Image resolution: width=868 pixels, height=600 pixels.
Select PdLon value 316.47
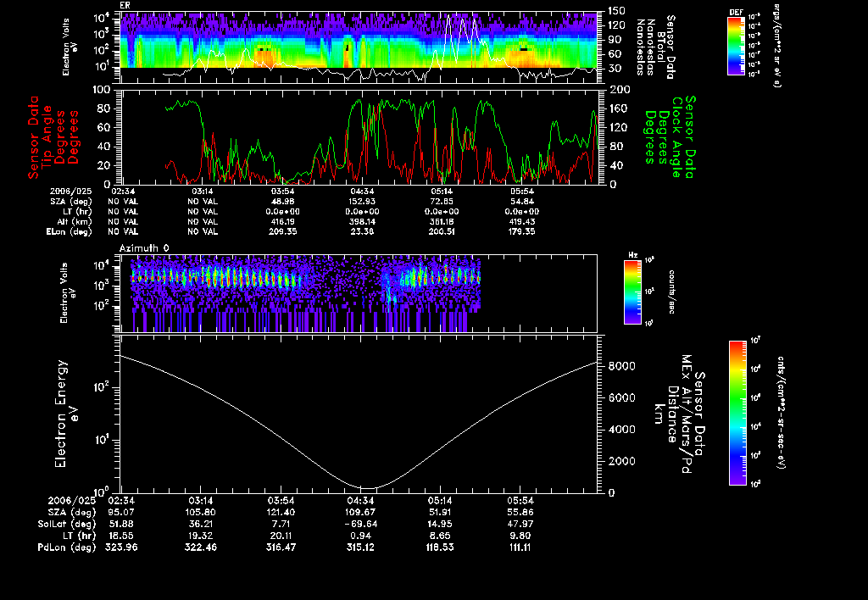281,547
